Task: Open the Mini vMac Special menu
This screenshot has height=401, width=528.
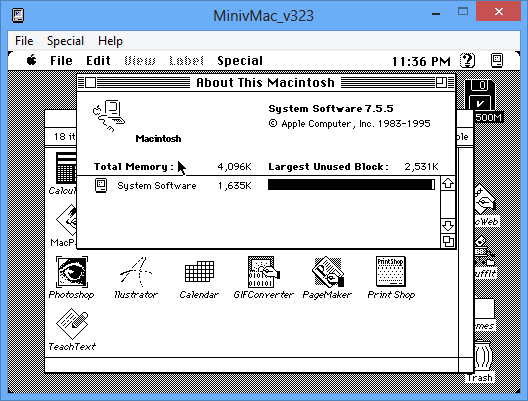Action: click(x=65, y=41)
